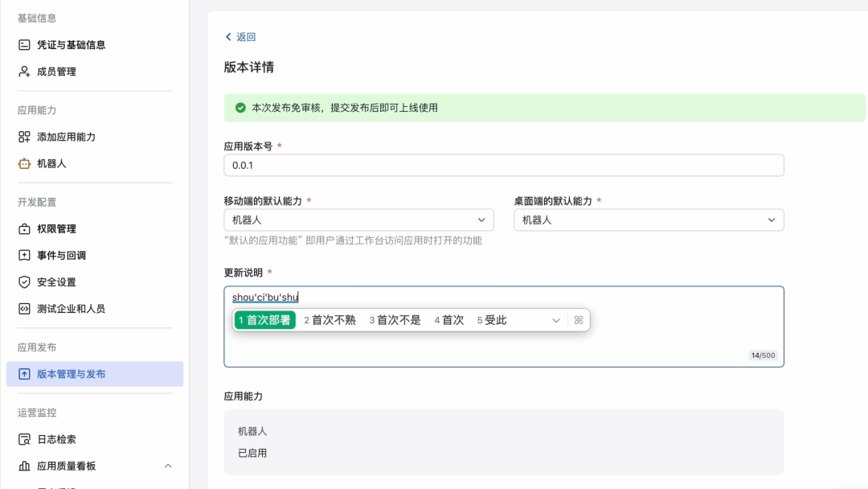This screenshot has width=868, height=489.
Task: Open 成员管理 menu item
Action: click(x=56, y=72)
